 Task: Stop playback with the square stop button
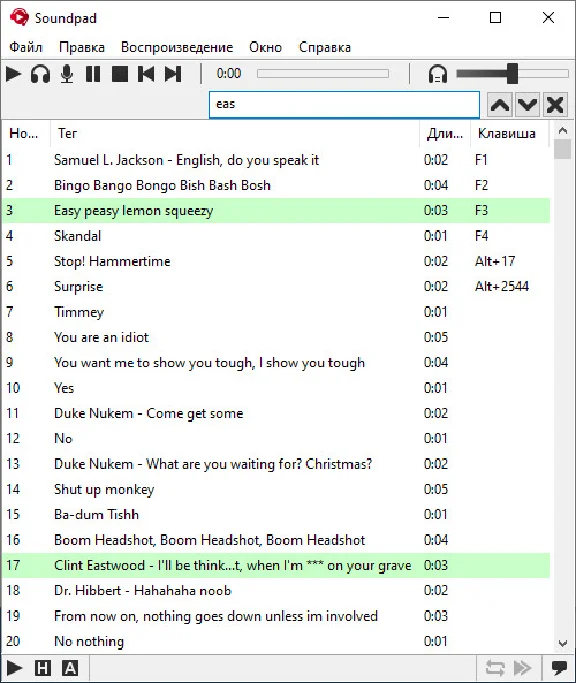click(x=120, y=74)
